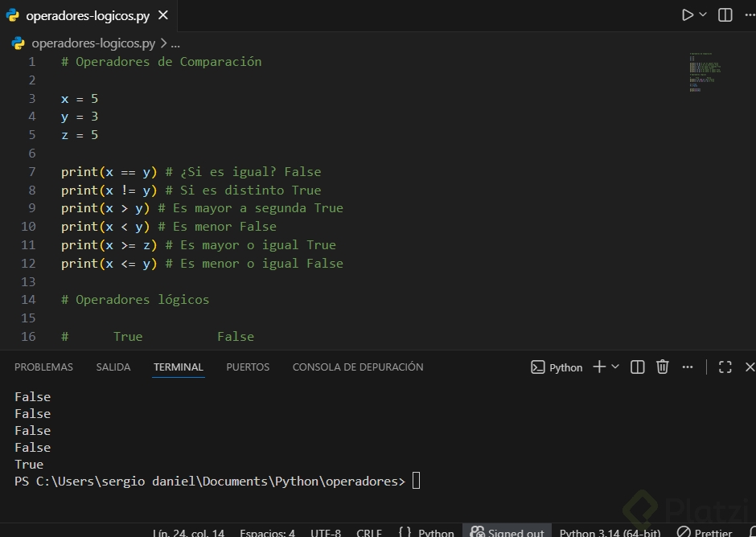Image resolution: width=756 pixels, height=537 pixels.
Task: Click Python file icon in breadcrumb
Action: [x=18, y=43]
